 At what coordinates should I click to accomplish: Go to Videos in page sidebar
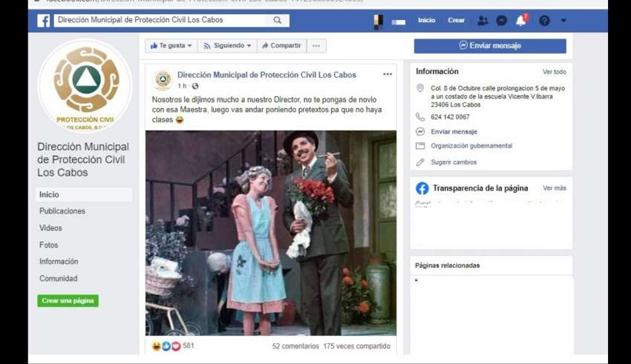[x=50, y=228]
